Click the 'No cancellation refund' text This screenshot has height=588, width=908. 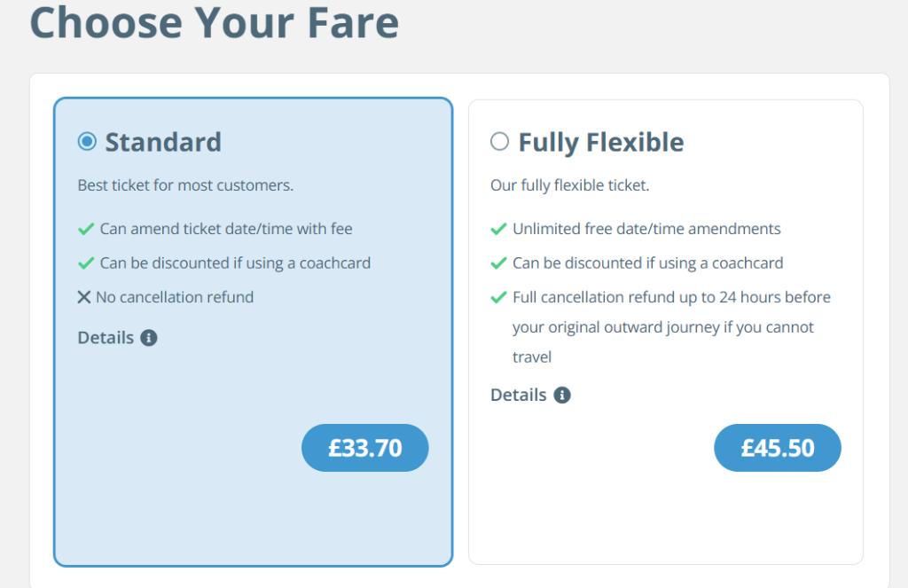click(x=175, y=297)
